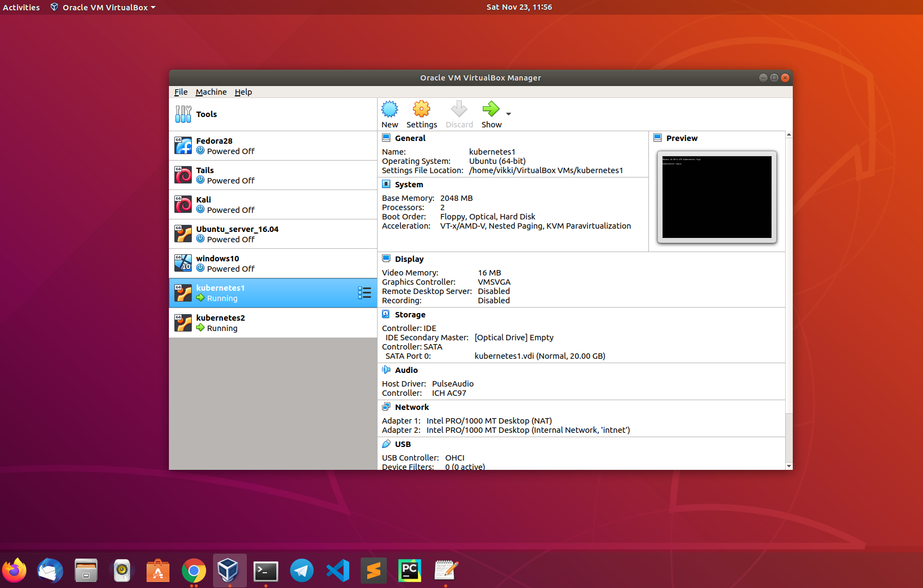Click the scroll up arrow of details pane
923x588 pixels.
(x=788, y=134)
